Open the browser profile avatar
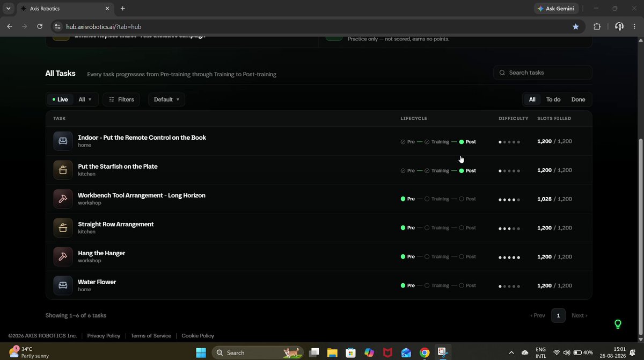 (619, 26)
